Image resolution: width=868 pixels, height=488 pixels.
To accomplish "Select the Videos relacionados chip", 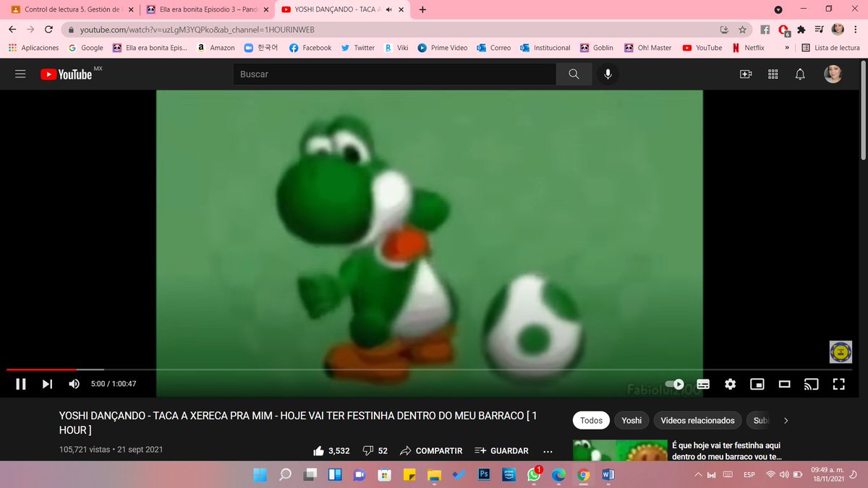I will pos(697,420).
